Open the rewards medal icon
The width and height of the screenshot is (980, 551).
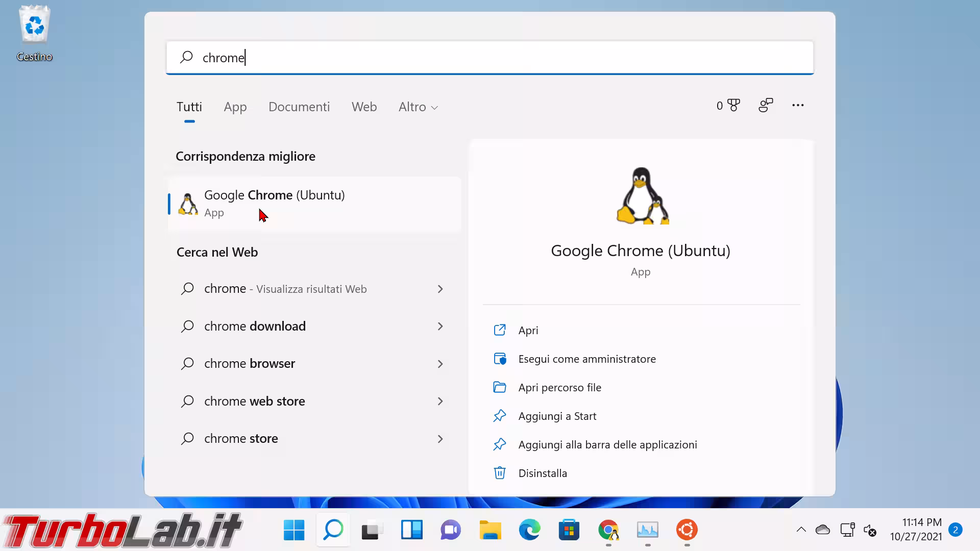click(x=733, y=106)
